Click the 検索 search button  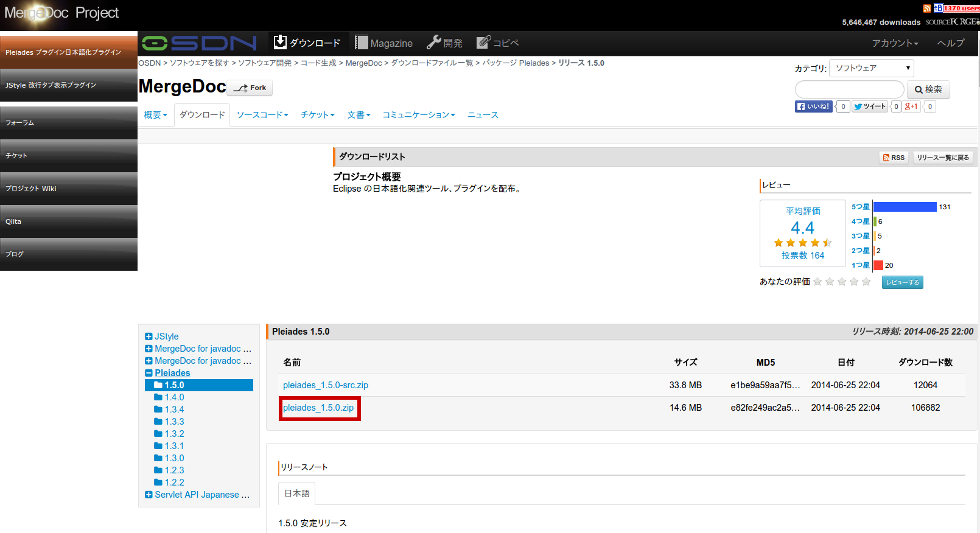pyautogui.click(x=928, y=89)
